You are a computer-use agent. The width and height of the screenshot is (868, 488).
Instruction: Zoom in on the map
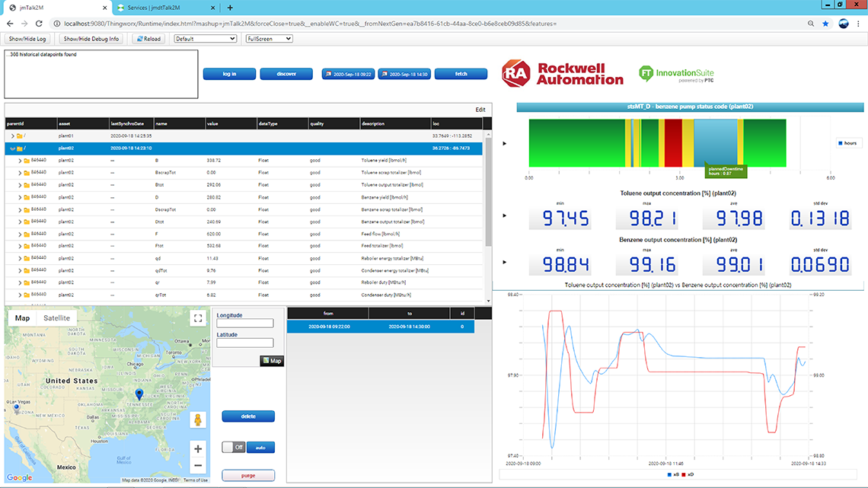click(198, 449)
